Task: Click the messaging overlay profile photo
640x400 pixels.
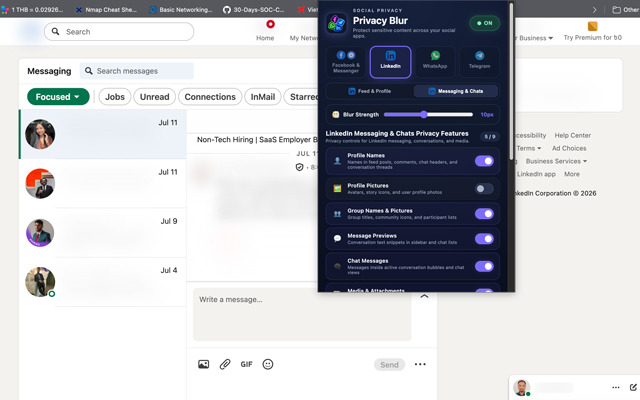Action: [x=522, y=387]
